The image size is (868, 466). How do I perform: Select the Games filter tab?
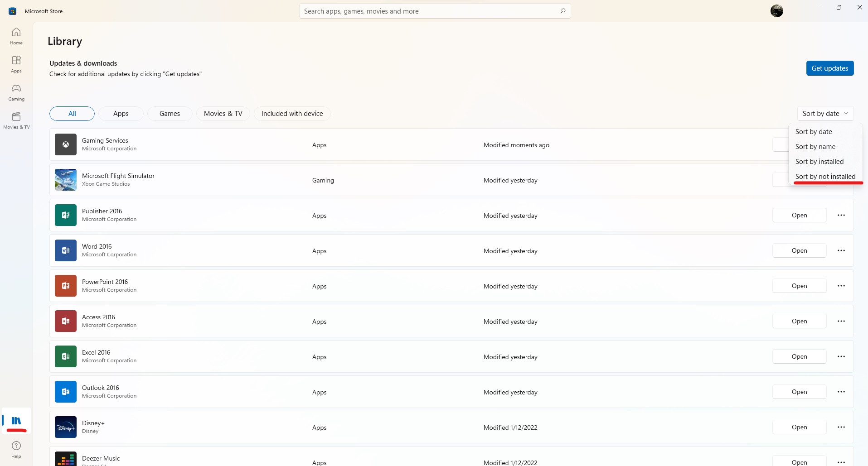click(170, 114)
